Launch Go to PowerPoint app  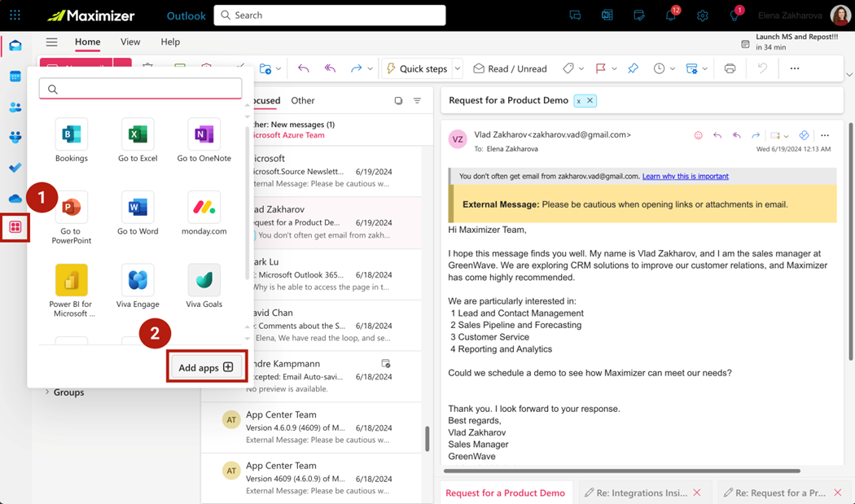pos(72,217)
